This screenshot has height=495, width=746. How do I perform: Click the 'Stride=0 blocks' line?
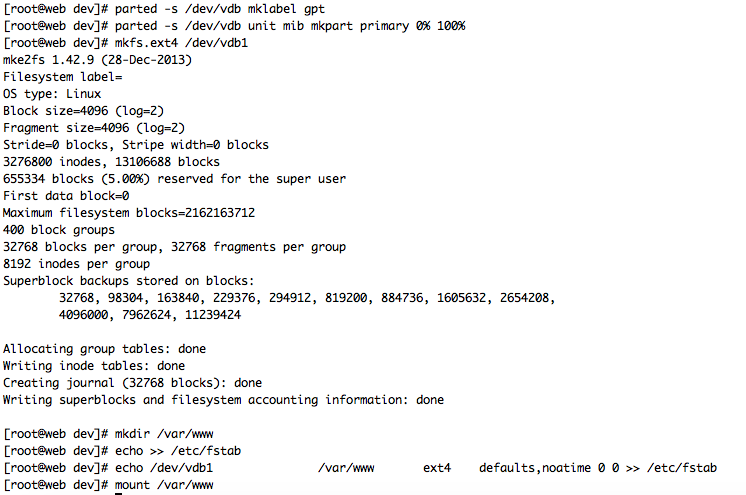(x=136, y=145)
